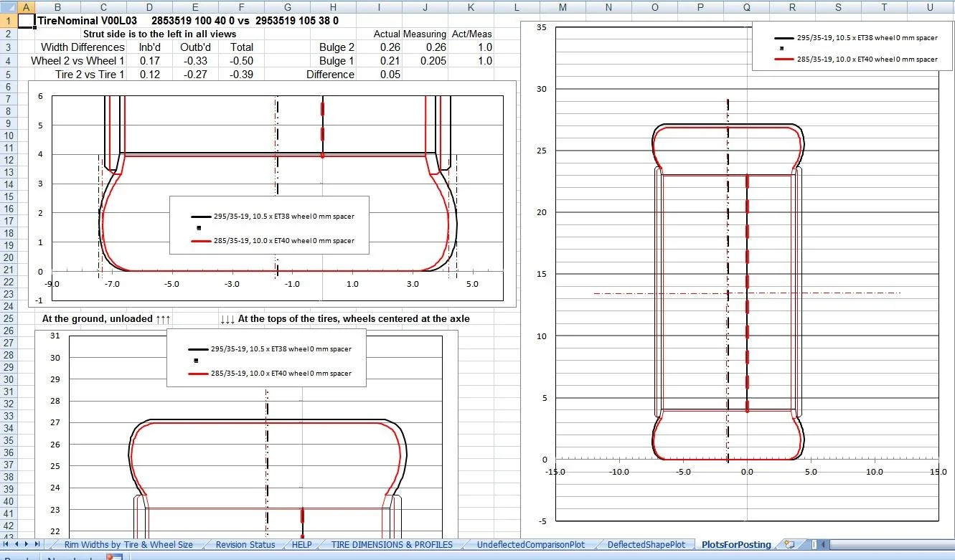Select row 2 header
The width and height of the screenshot is (955, 560).
pyautogui.click(x=9, y=34)
